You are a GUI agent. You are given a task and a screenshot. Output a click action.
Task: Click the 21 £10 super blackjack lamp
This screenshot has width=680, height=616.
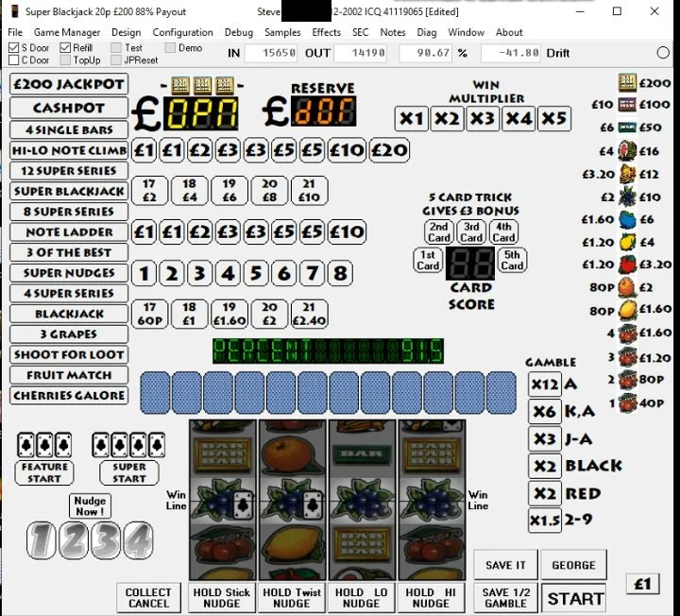pos(309,191)
